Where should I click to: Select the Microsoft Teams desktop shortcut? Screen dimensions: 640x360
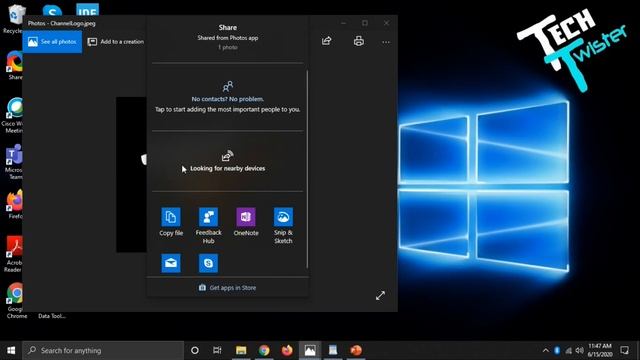(14, 162)
